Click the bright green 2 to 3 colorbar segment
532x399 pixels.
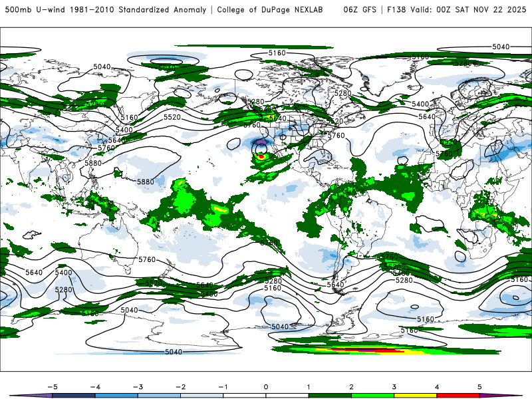click(x=372, y=396)
